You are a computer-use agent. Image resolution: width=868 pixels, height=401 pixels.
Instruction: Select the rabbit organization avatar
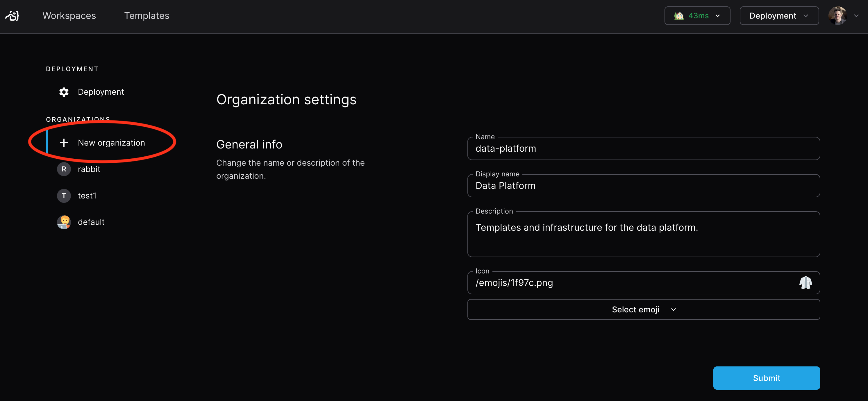[64, 169]
